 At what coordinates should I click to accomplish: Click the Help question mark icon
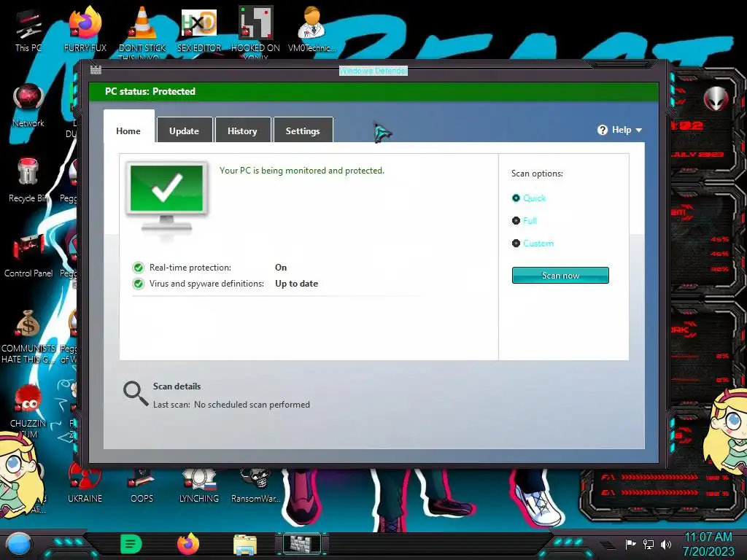tap(602, 130)
